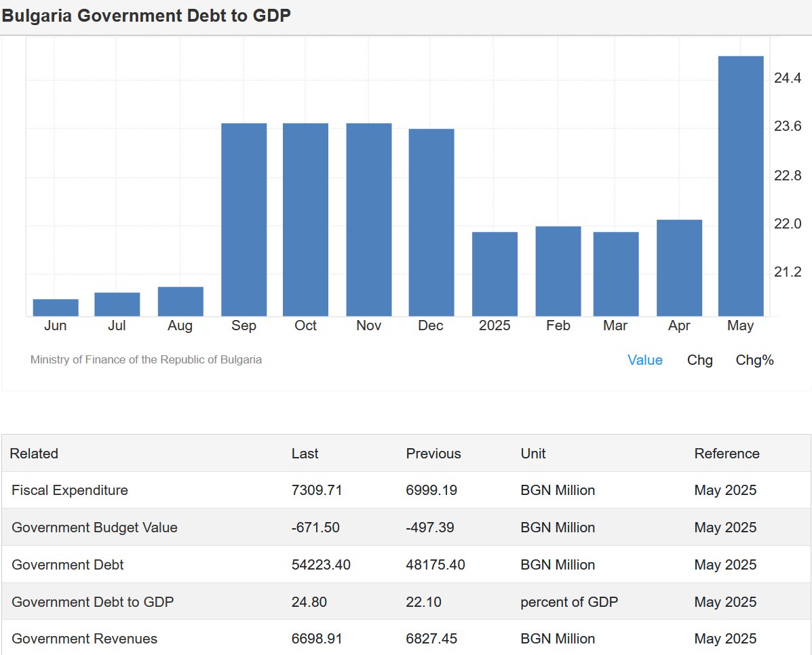The width and height of the screenshot is (812, 655).
Task: Click the Related column header
Action: pos(34,454)
